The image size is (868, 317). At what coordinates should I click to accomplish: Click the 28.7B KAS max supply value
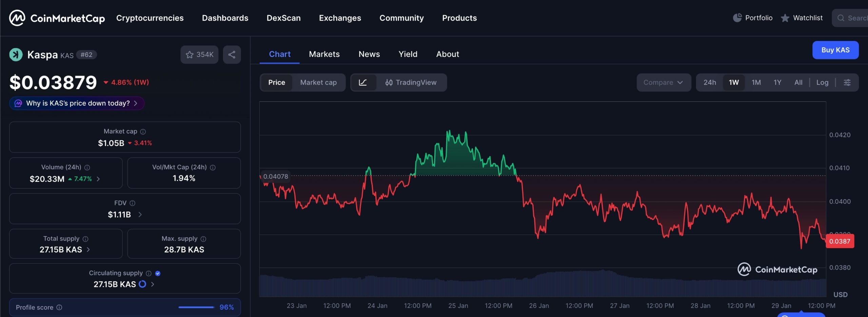coord(184,250)
